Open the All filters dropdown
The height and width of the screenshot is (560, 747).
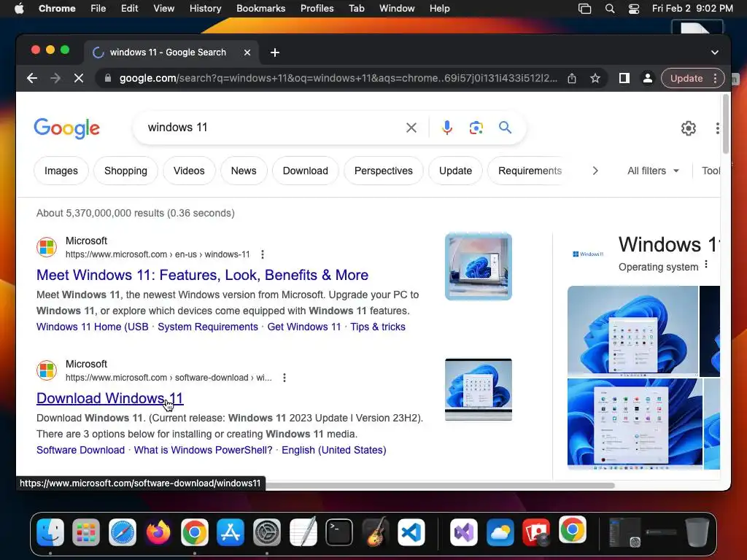point(653,171)
